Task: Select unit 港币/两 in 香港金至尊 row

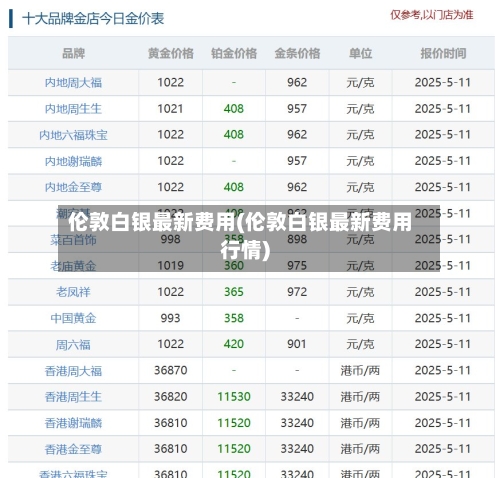Action: pyautogui.click(x=360, y=449)
